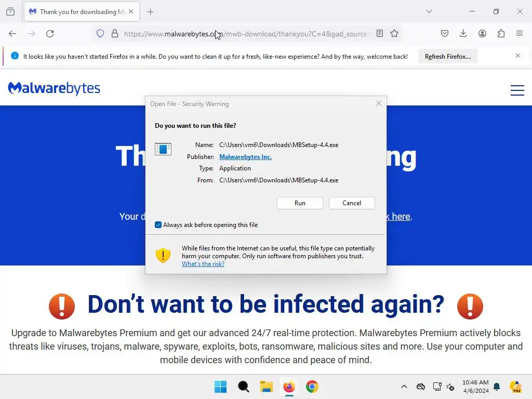532x399 pixels.
Task: Click the Malwarebytes Inc. publisher link
Action: tap(245, 157)
